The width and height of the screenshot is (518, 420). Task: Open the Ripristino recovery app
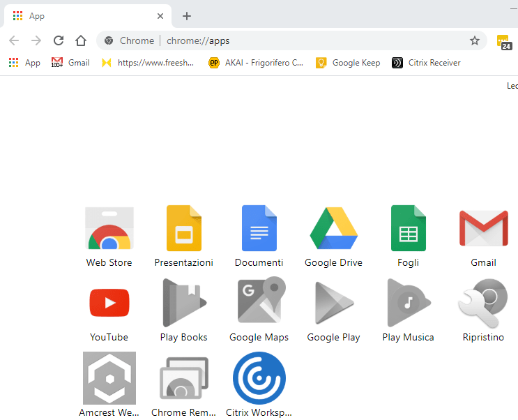tap(483, 303)
